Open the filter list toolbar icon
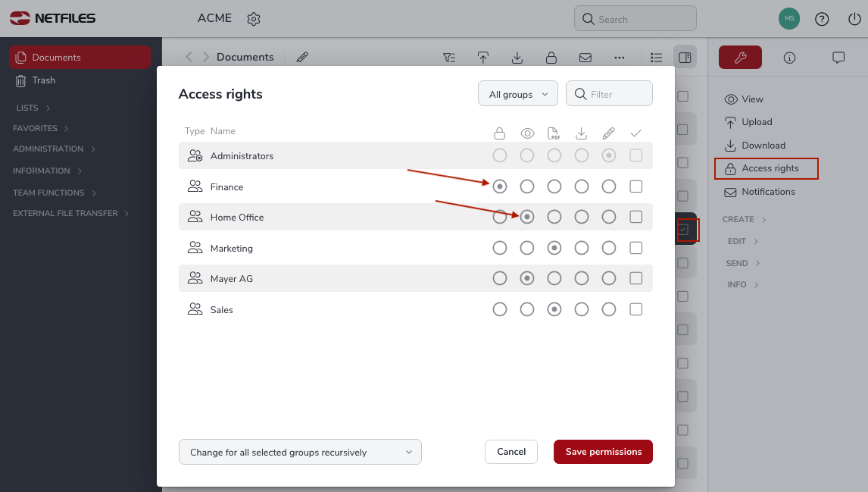This screenshot has height=492, width=868. (449, 58)
